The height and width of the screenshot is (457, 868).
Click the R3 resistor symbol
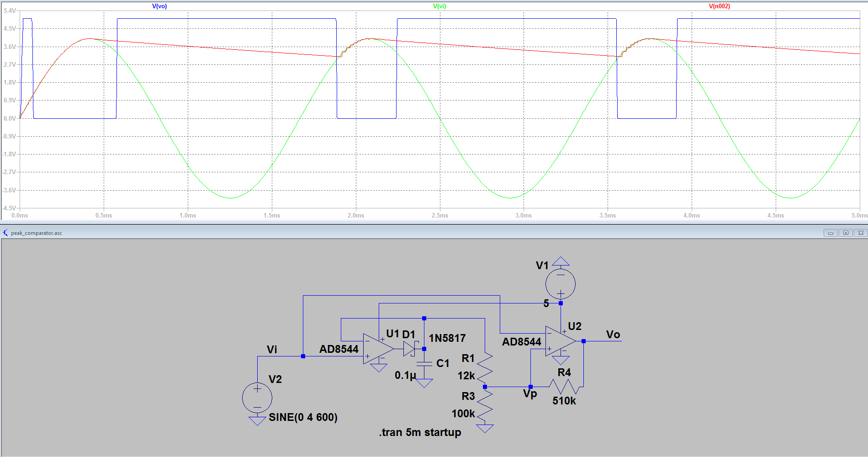pos(485,405)
